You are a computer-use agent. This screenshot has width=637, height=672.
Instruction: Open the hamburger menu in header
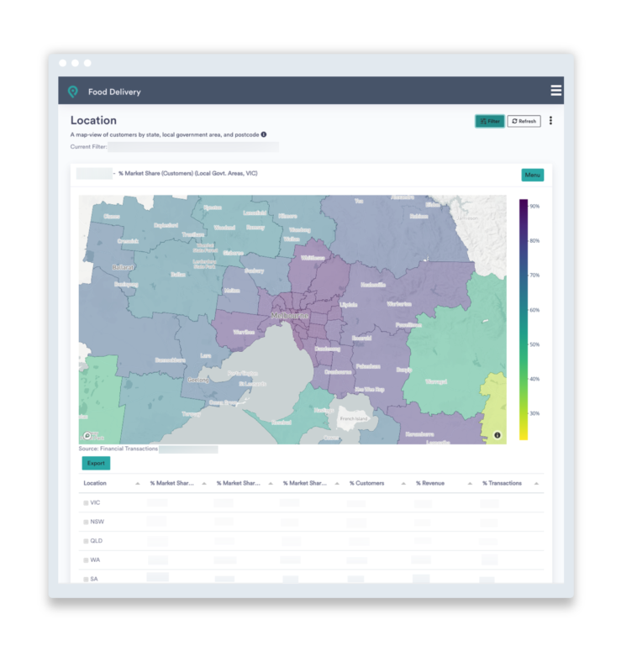click(555, 91)
